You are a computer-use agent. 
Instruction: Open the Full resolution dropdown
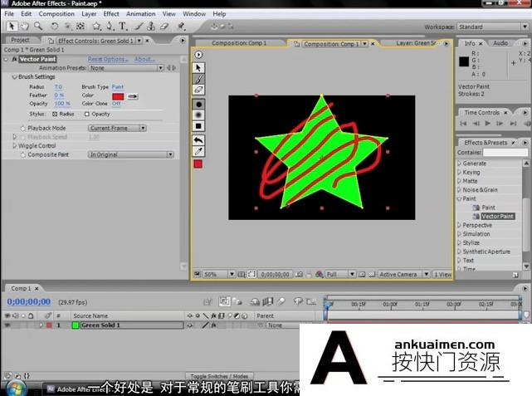340,274
